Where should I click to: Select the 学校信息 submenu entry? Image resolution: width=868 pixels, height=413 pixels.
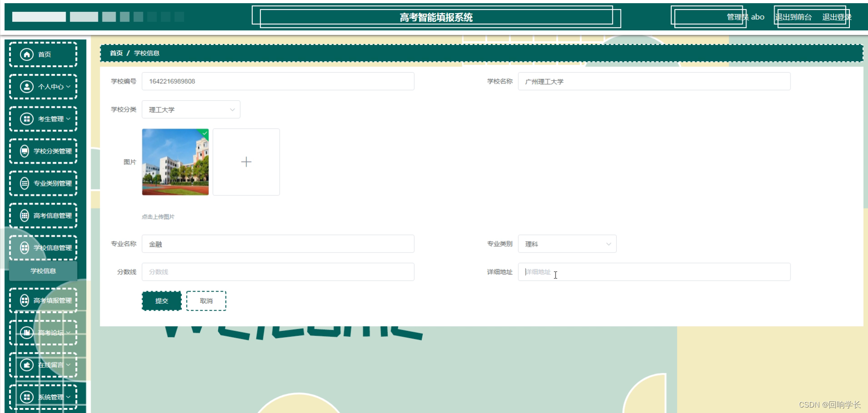tap(43, 271)
